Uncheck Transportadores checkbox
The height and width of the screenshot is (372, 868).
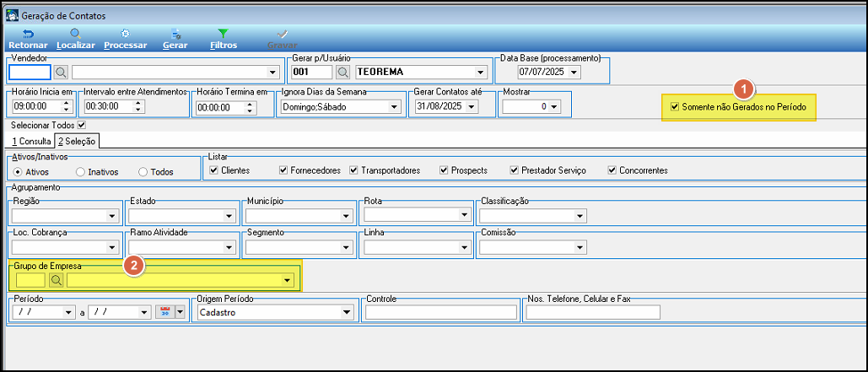[353, 170]
